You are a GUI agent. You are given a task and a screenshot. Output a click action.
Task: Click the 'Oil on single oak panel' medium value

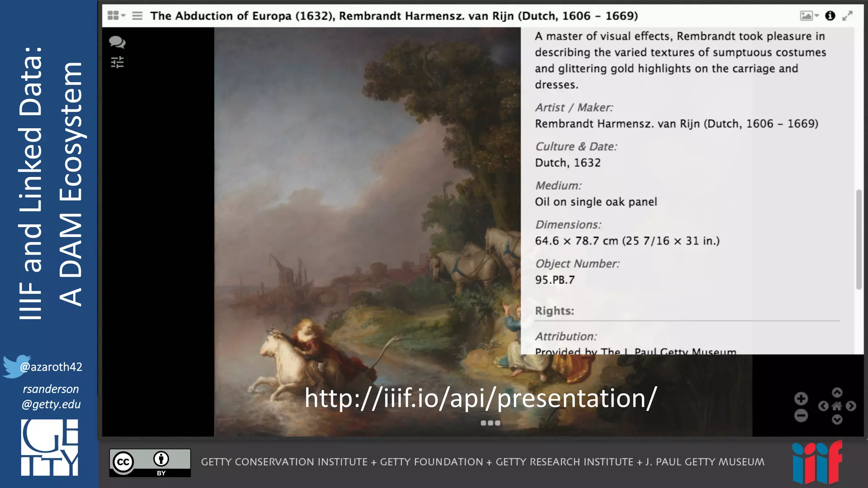coord(596,202)
